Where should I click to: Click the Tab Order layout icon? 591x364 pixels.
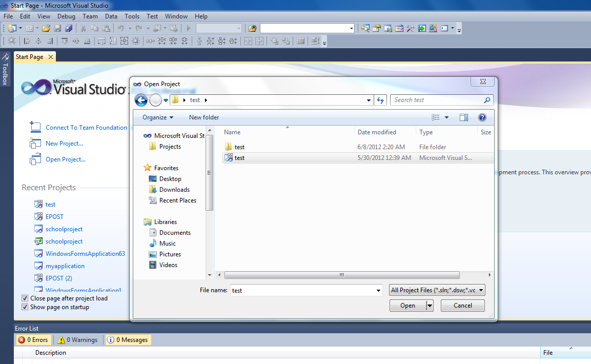point(315,41)
